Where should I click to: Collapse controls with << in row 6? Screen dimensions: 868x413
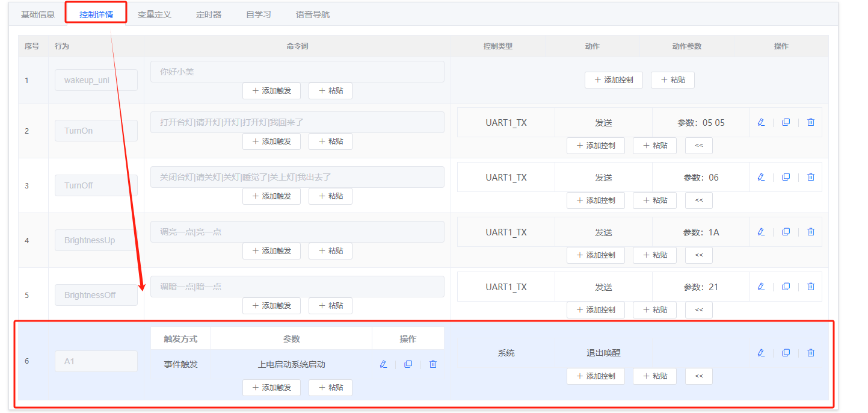point(698,376)
